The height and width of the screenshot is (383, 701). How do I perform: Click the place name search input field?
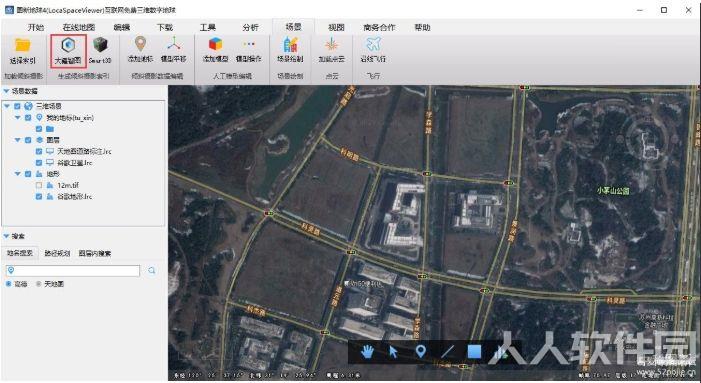(73, 270)
